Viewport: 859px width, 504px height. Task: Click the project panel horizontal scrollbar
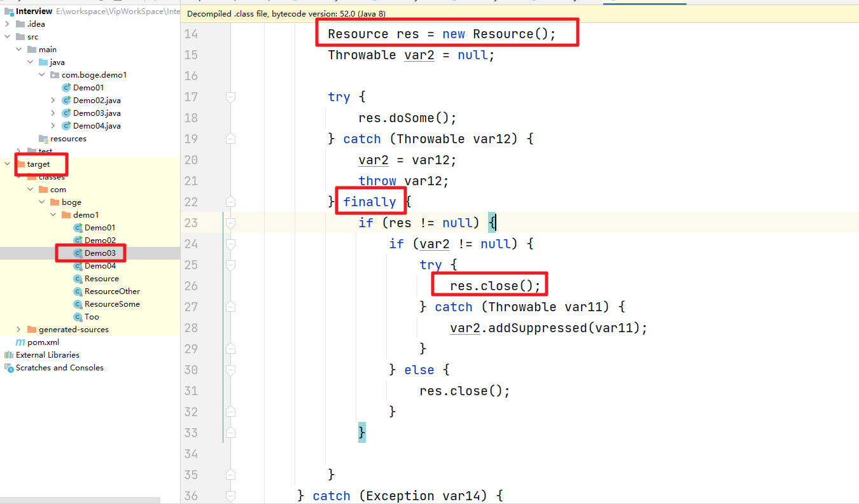point(80,500)
